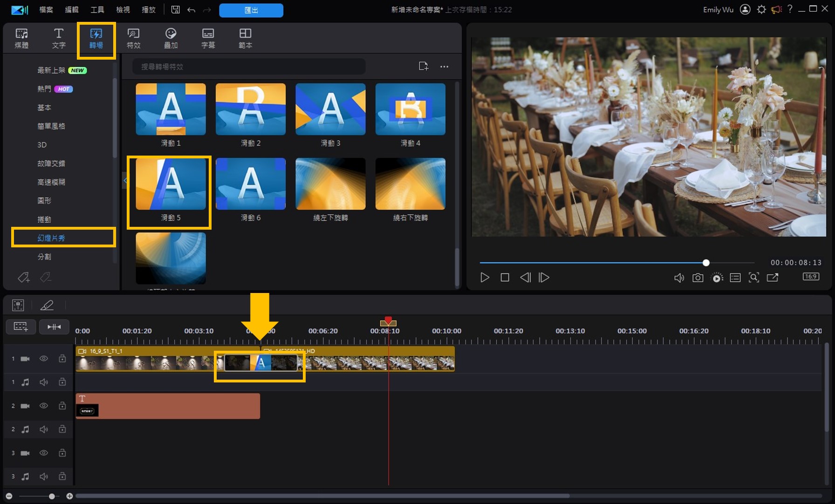Switch to the 媒體 tab
The width and height of the screenshot is (835, 504).
point(21,38)
